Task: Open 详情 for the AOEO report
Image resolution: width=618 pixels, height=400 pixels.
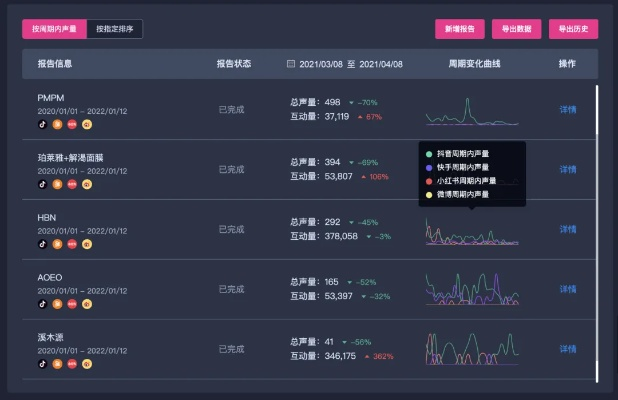Action: (x=568, y=289)
